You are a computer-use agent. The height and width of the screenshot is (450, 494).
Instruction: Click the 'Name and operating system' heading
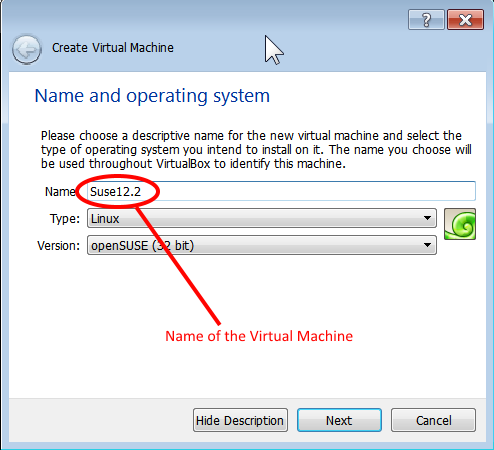152,96
